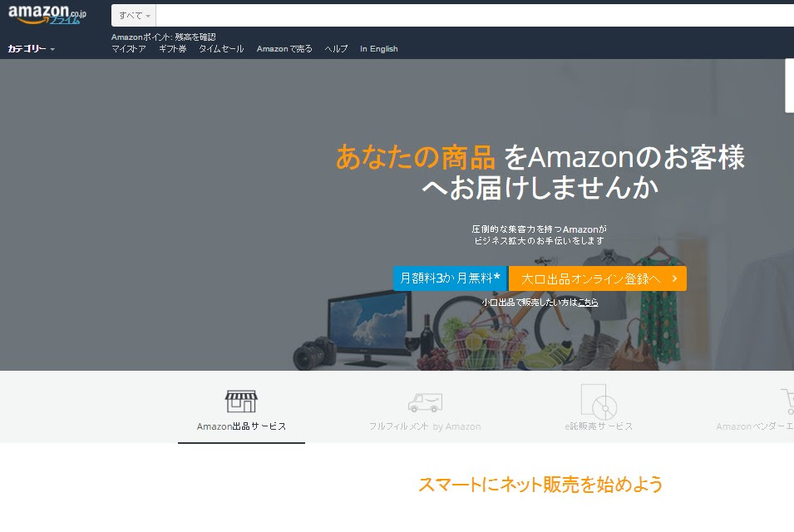Focus the Amazon search input field
Screen dimensions: 794x532
[x=475, y=16]
